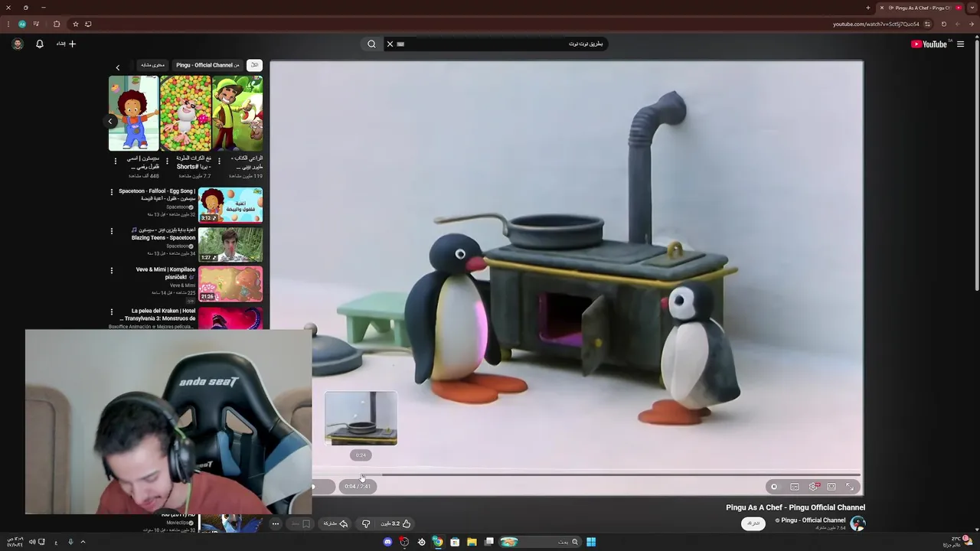Toggle full screen on the video
The image size is (980, 551).
tap(850, 487)
